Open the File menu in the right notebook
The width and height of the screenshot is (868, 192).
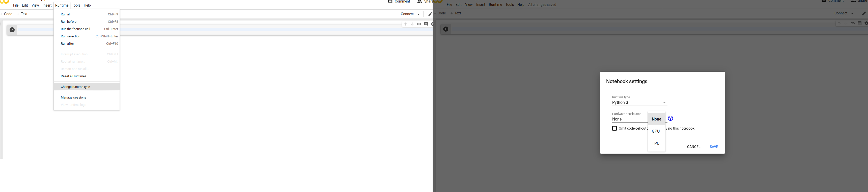pos(450,5)
